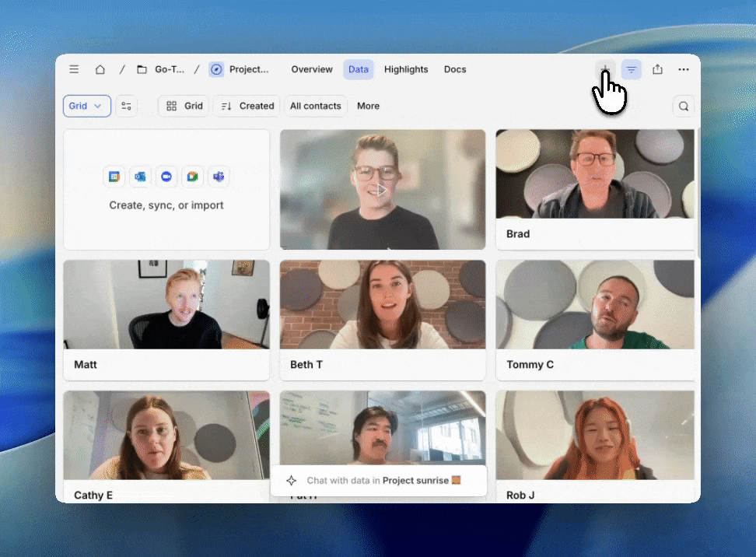
Task: Click the 'Create, sync, or import' text
Action: pos(166,205)
